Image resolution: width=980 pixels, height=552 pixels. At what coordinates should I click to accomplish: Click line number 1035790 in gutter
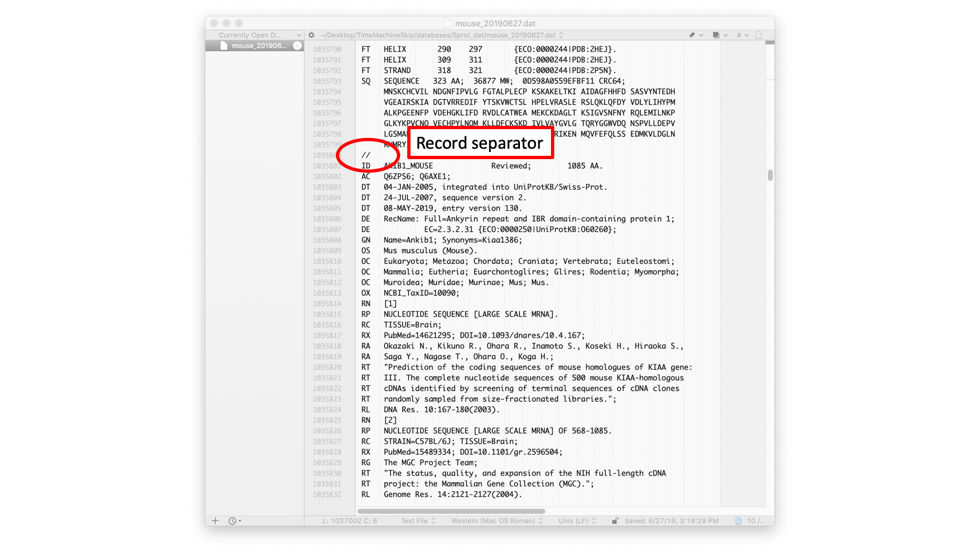tap(327, 49)
